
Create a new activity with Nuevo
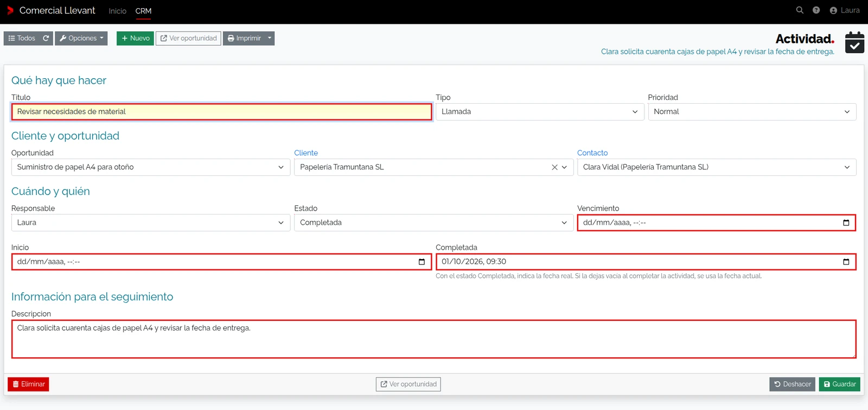pos(135,38)
